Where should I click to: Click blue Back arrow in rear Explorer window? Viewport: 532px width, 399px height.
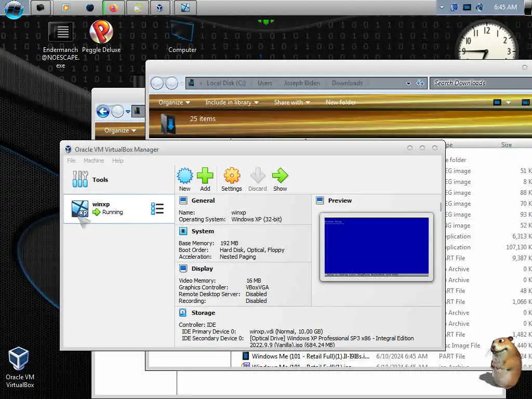point(103,111)
